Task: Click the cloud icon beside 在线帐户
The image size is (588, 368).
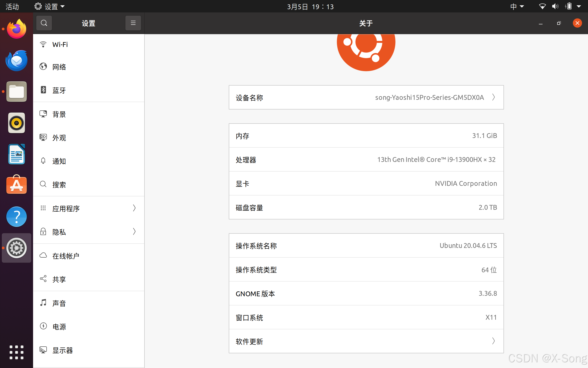Action: point(43,255)
